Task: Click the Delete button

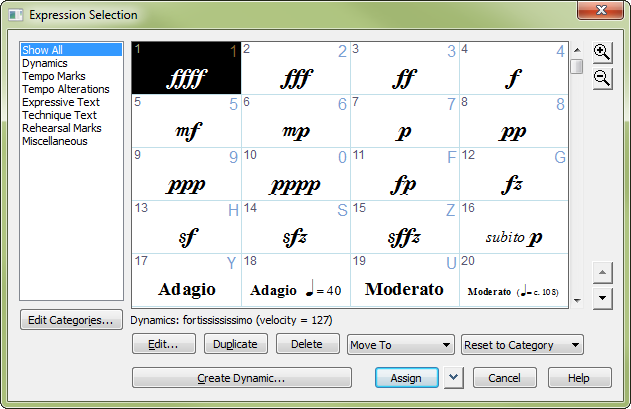Action: pos(308,344)
